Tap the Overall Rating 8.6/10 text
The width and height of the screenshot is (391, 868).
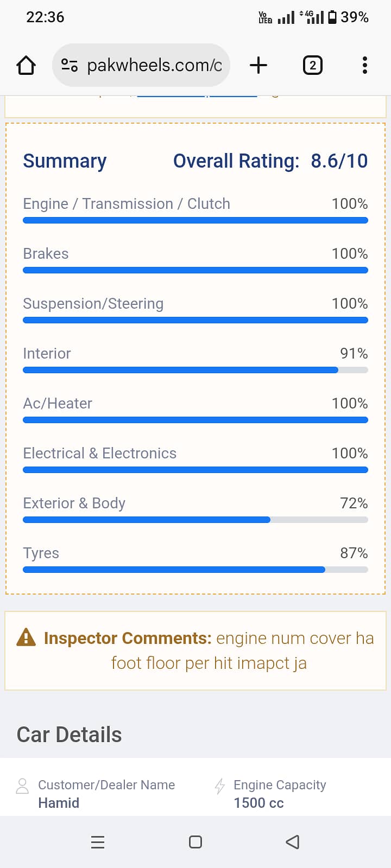(270, 161)
